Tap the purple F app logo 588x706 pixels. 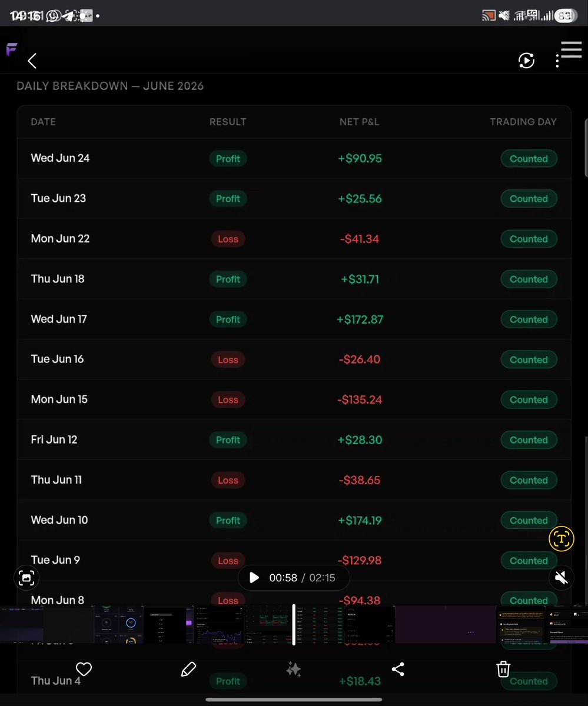pyautogui.click(x=12, y=49)
